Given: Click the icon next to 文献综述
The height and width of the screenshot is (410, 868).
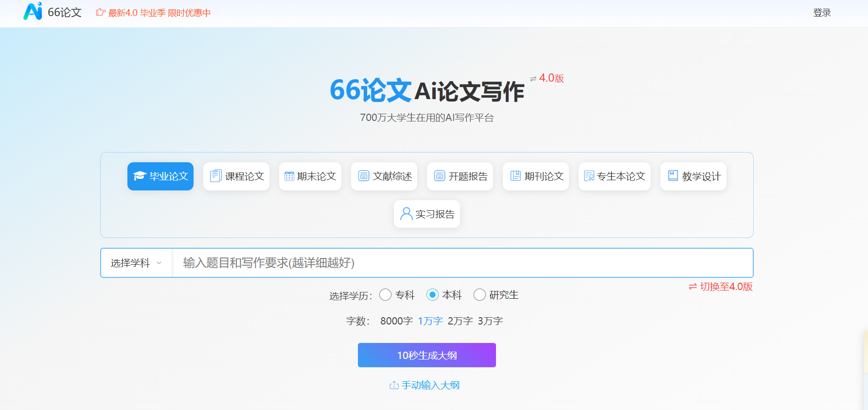Looking at the screenshot, I should 364,176.
